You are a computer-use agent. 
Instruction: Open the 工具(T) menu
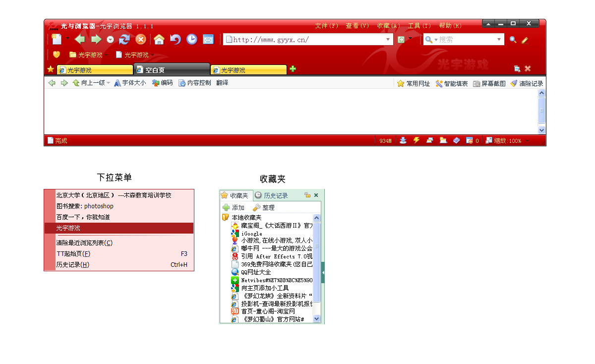419,26
